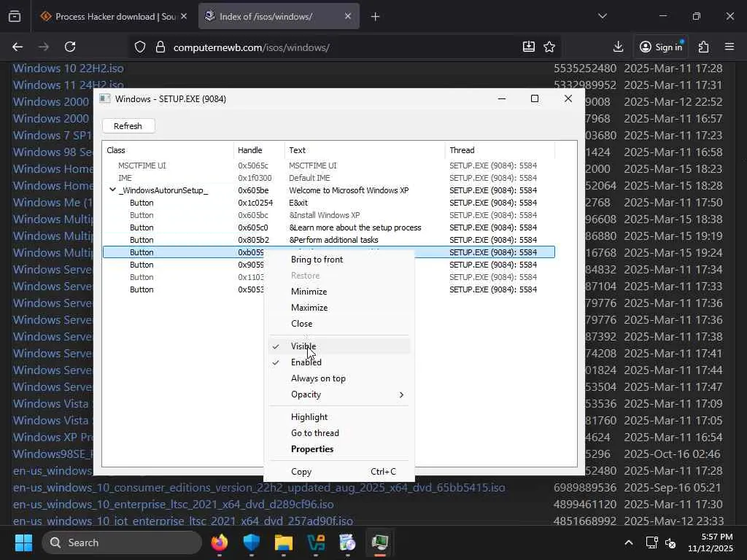Open the tracking protection shield icon

139,47
